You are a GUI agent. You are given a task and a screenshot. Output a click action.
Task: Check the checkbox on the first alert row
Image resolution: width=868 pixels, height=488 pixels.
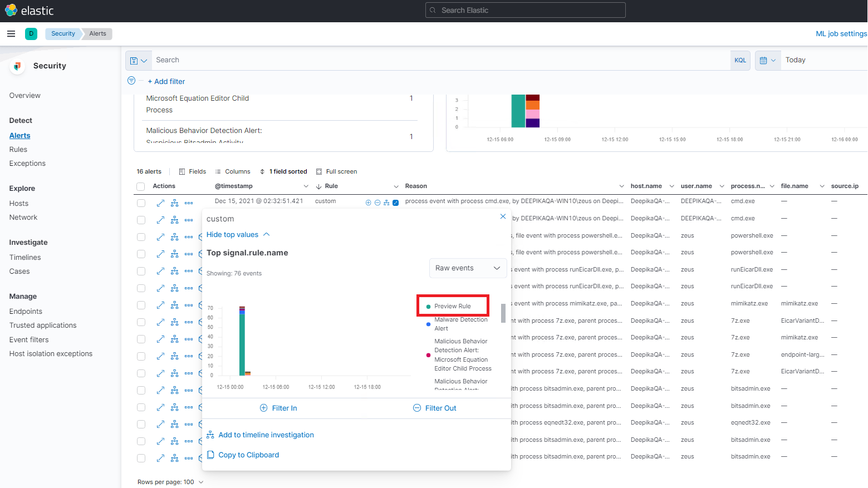click(141, 202)
